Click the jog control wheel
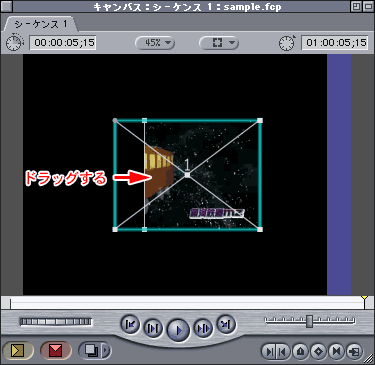This screenshot has height=365, width=375. coord(56,322)
